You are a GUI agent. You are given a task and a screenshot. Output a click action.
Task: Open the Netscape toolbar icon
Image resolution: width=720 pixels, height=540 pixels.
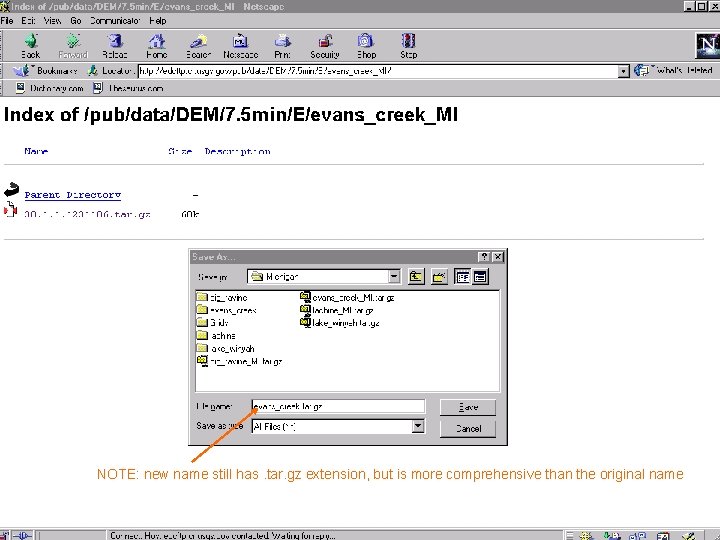tap(240, 46)
